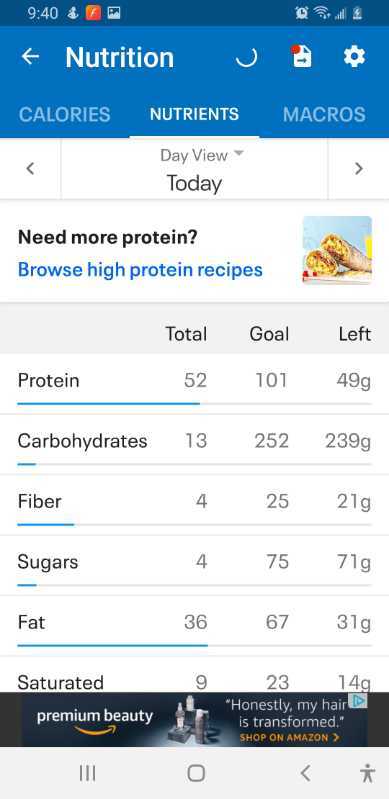Tap the Protein progress bar
The image size is (389, 799).
click(x=194, y=404)
